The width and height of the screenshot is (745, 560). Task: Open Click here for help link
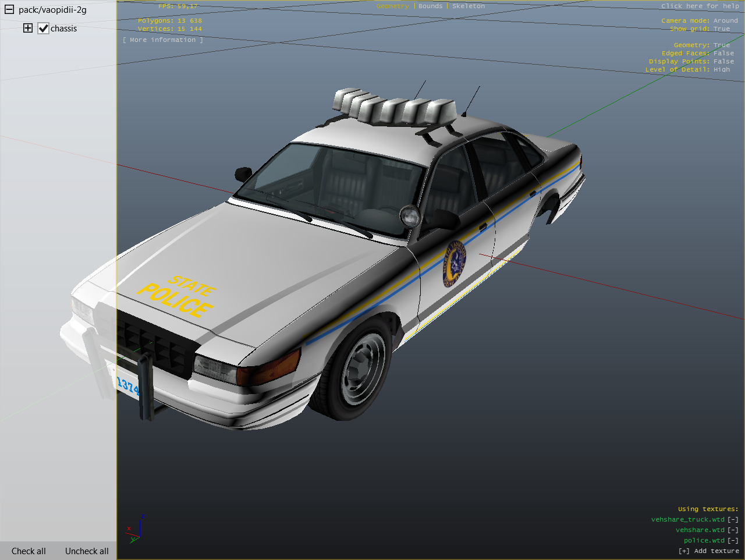pyautogui.click(x=700, y=6)
